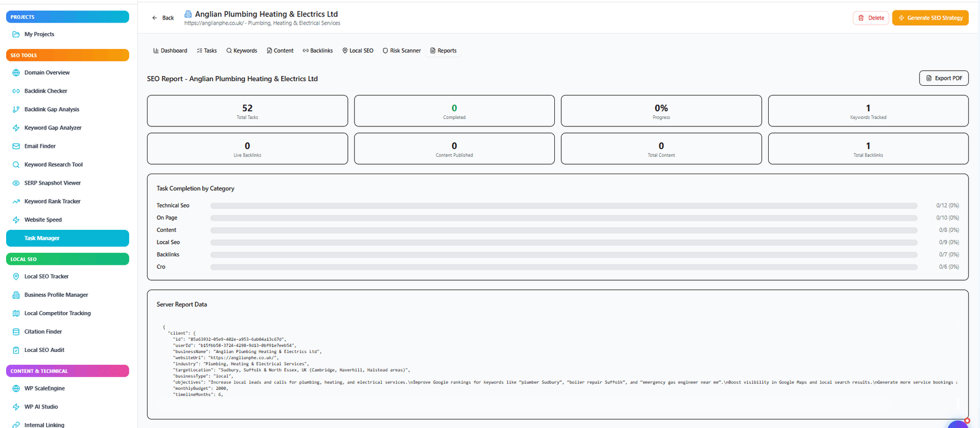Screen dimensions: 980x428
Task: Click the Keyword Rank Tracker trend icon
Action: 16,201
